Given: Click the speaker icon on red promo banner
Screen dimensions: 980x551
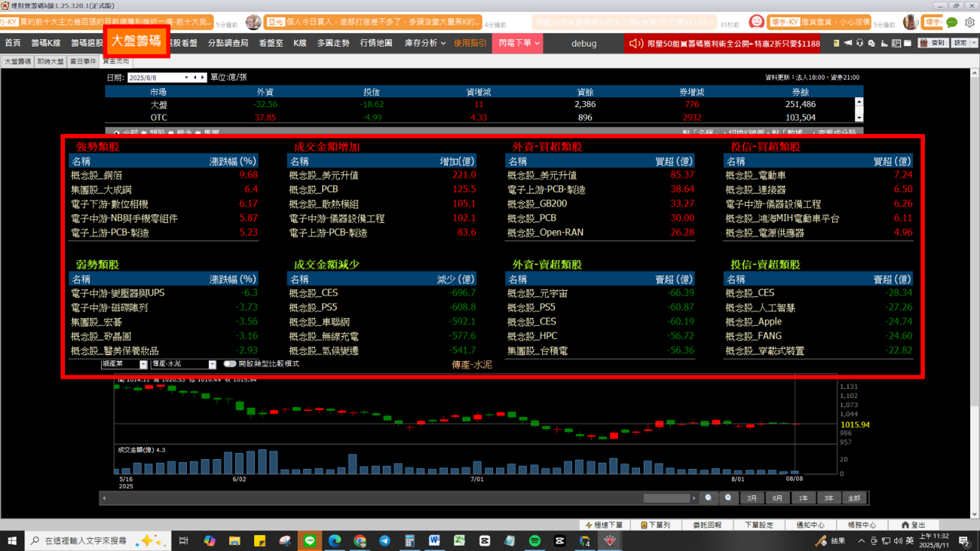Looking at the screenshot, I should 635,44.
